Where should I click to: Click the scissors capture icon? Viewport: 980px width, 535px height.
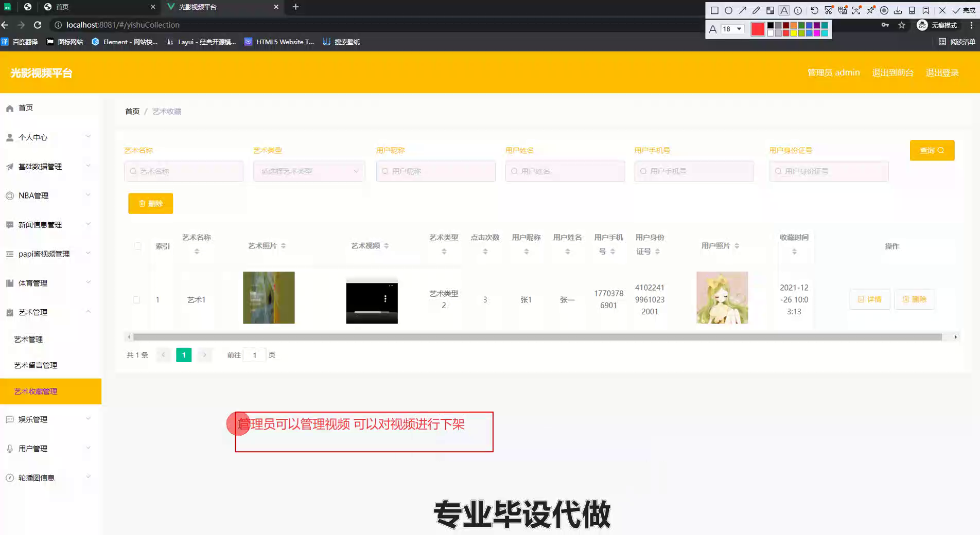829,10
